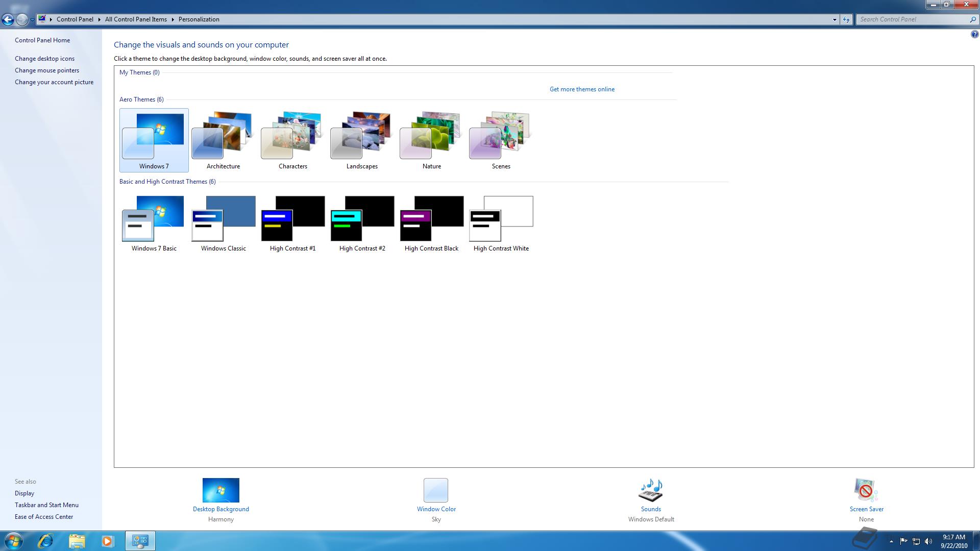This screenshot has width=980, height=551.
Task: Open Taskbar and Start Menu link
Action: (46, 505)
